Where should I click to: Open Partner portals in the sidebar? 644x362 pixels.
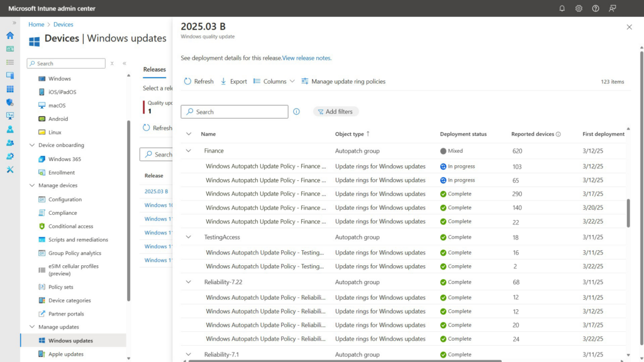66,314
